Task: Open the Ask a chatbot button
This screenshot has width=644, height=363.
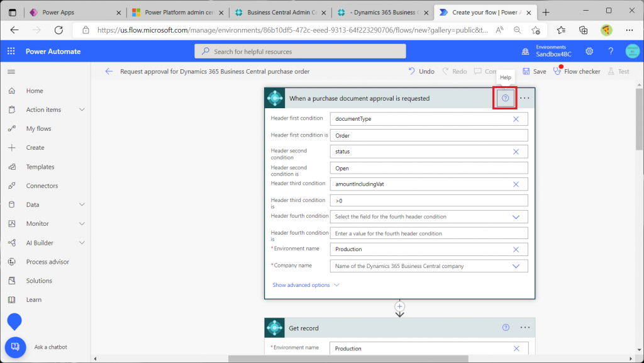Action: pyautogui.click(x=15, y=347)
